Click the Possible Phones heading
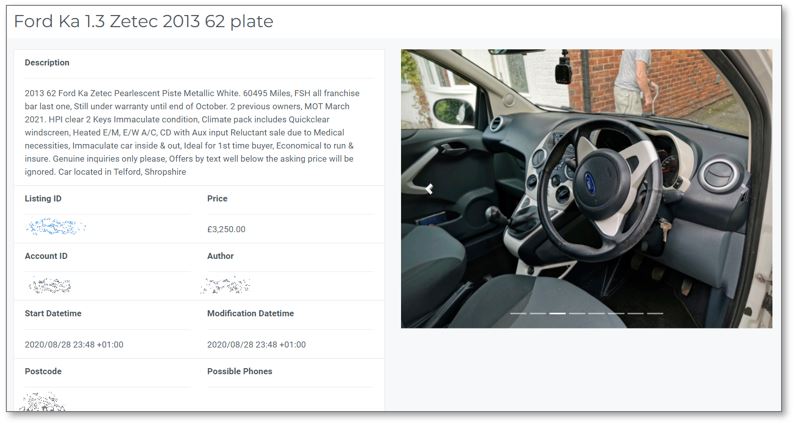This screenshot has height=425, width=794. tap(240, 371)
